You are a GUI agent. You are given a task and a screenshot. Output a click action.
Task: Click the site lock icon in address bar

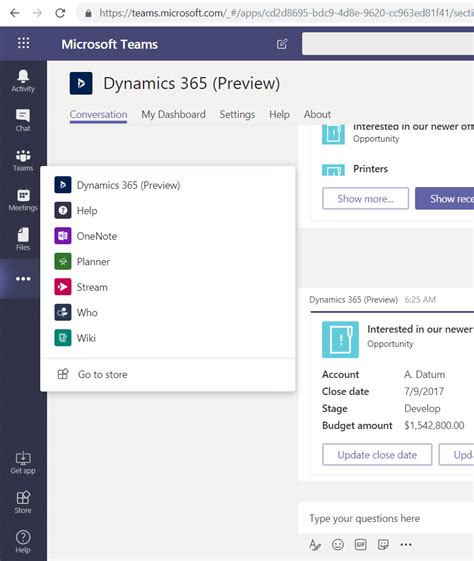click(x=88, y=14)
